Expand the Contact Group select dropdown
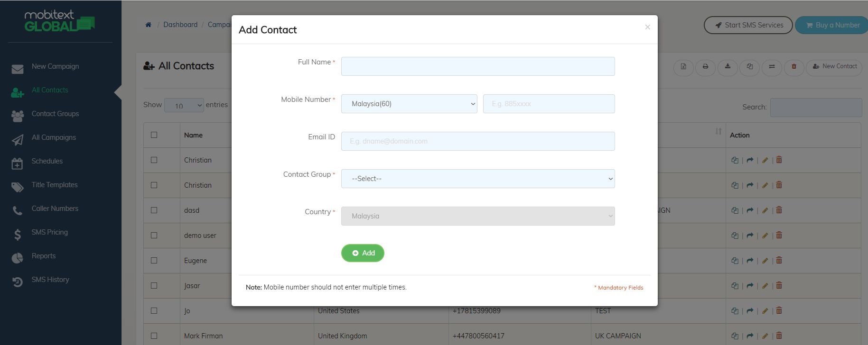 [x=477, y=179]
